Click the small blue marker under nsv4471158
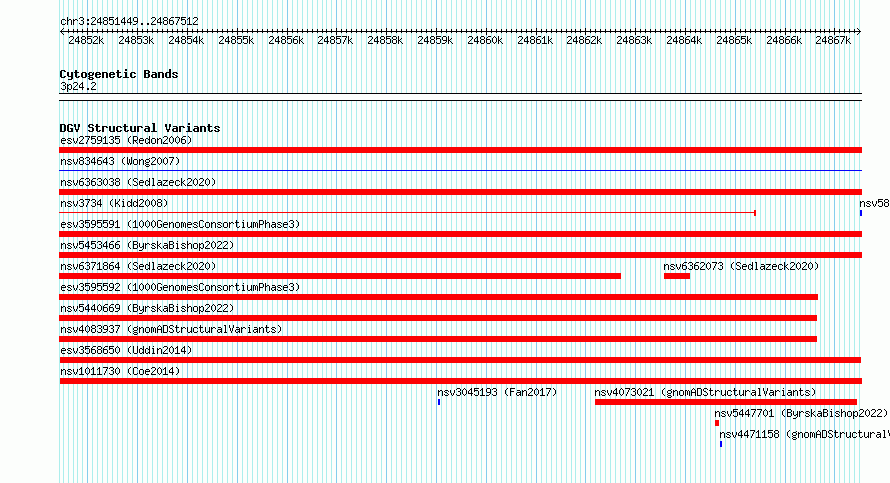Screen dimensions: 890x483 (721, 444)
